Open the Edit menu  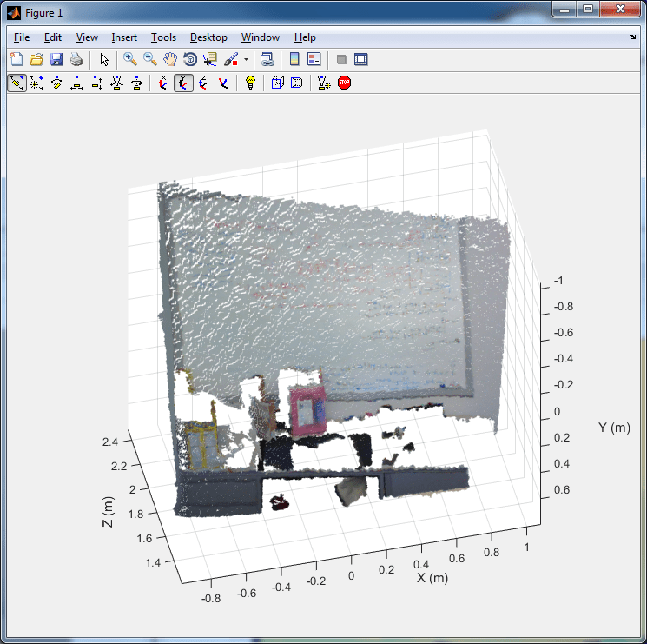(x=53, y=37)
